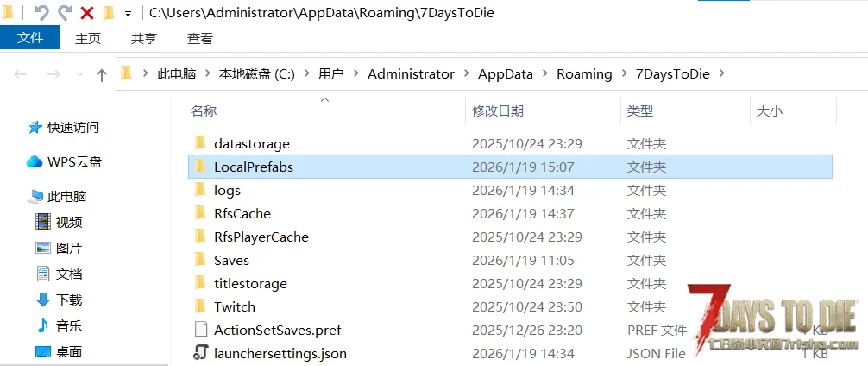Expand the chevron after Roaming breadcrumb
Screen dimensions: 868x366
(x=623, y=74)
